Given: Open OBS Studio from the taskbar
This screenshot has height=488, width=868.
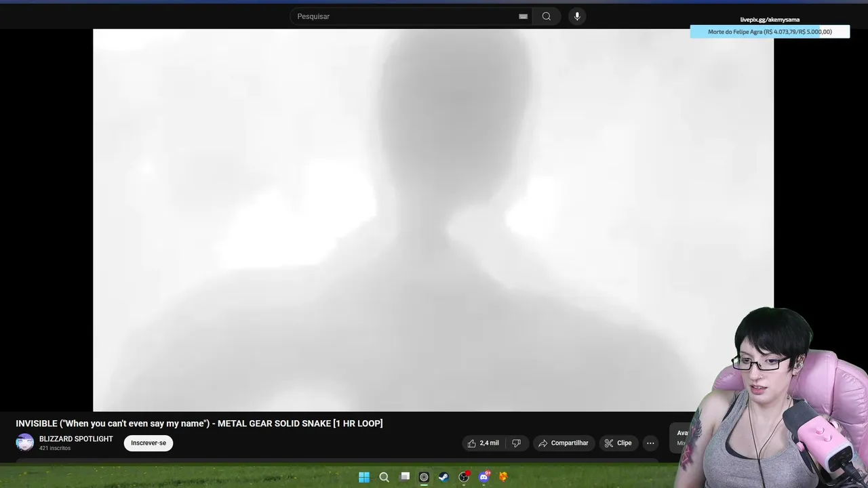Looking at the screenshot, I should click(464, 477).
